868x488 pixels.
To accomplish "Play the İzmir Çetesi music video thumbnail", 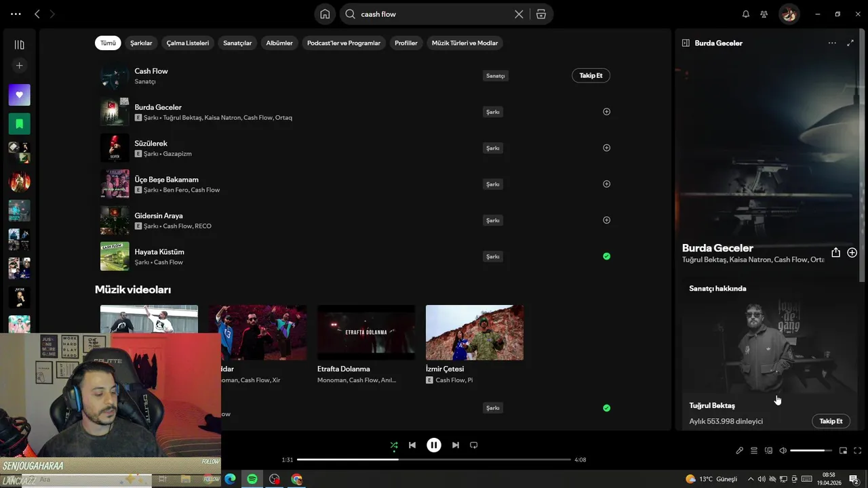I will [475, 332].
